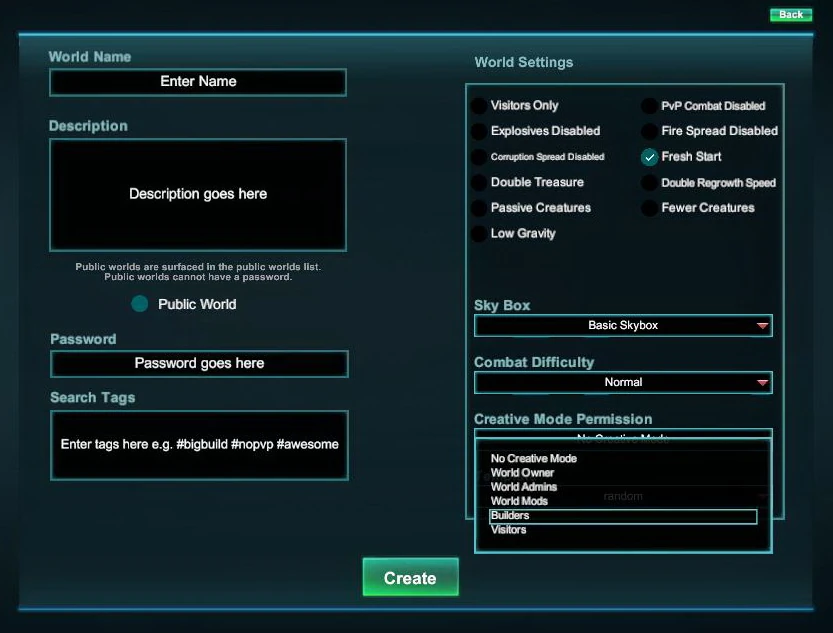Choose World Mods permission option
The height and width of the screenshot is (633, 833).
tap(519, 501)
